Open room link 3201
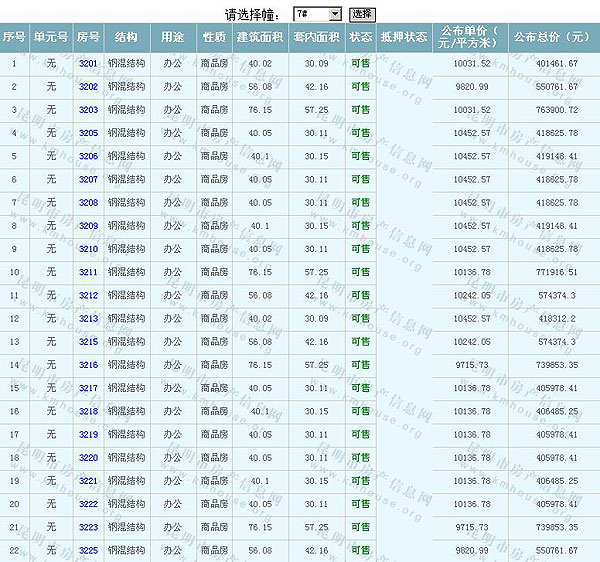The height and width of the screenshot is (562, 600). coord(88,64)
